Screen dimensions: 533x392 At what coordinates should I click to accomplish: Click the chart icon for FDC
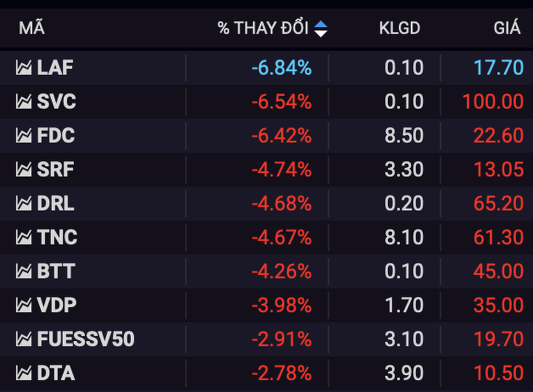(24, 135)
